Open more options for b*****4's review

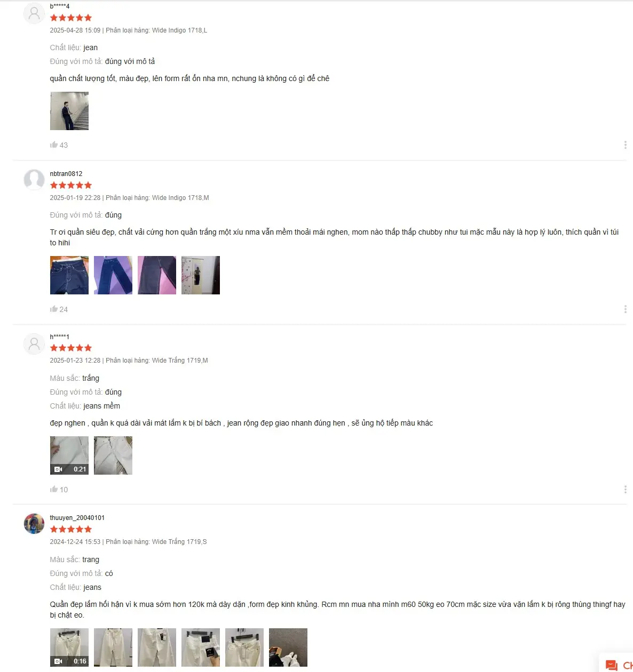click(625, 145)
